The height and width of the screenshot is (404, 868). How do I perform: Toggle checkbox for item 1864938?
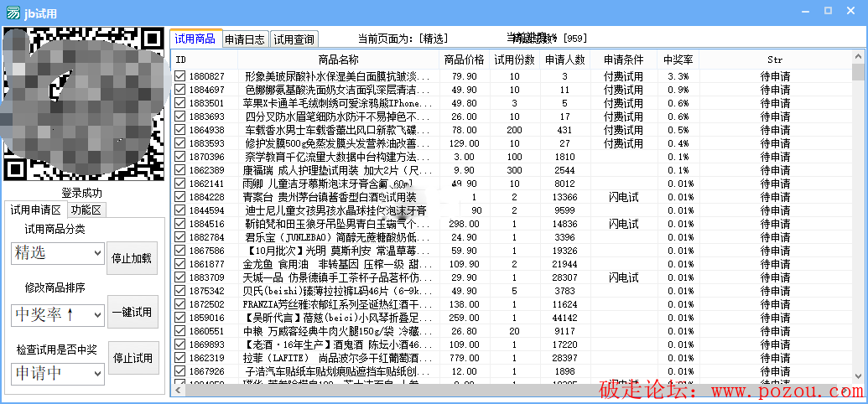tap(180, 130)
